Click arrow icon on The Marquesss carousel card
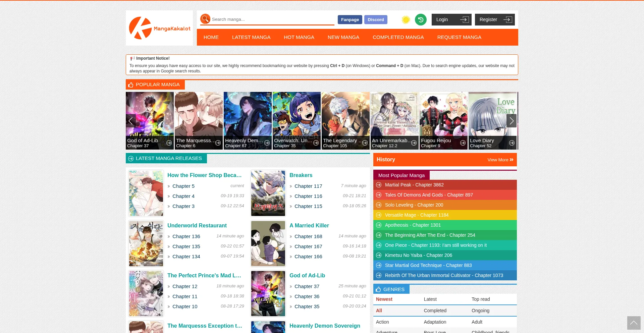Viewport: 644px width, 333px height. [x=218, y=143]
